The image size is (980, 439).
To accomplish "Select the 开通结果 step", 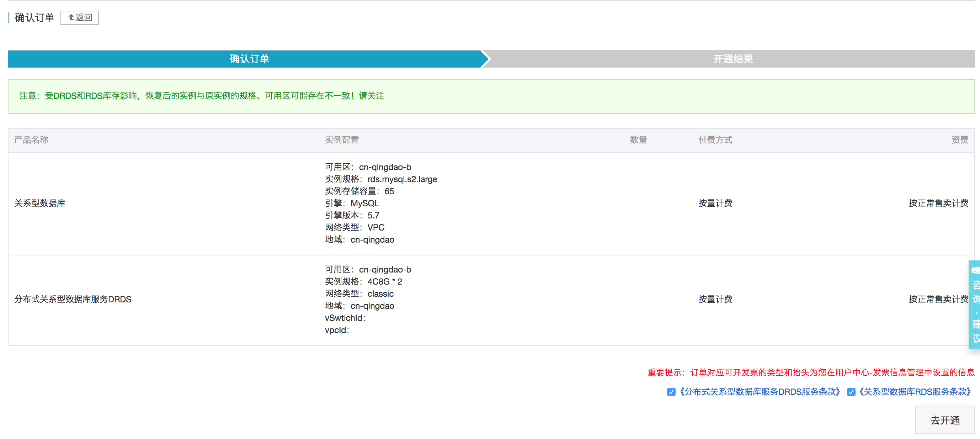I will [733, 59].
